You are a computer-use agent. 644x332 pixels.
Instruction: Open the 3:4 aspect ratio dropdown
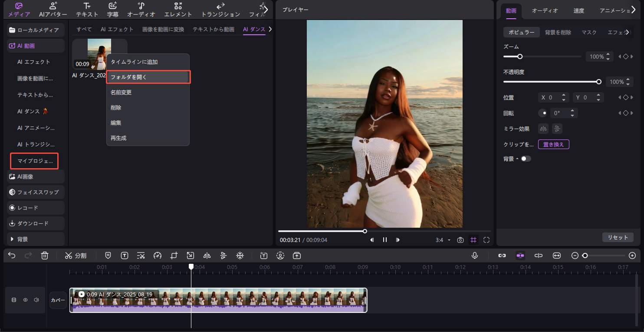click(443, 240)
